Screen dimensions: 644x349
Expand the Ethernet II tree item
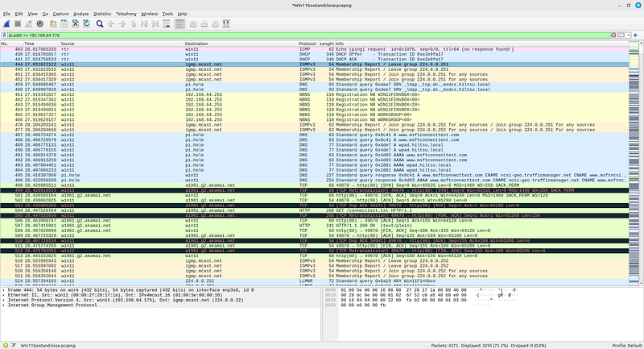[4, 295]
